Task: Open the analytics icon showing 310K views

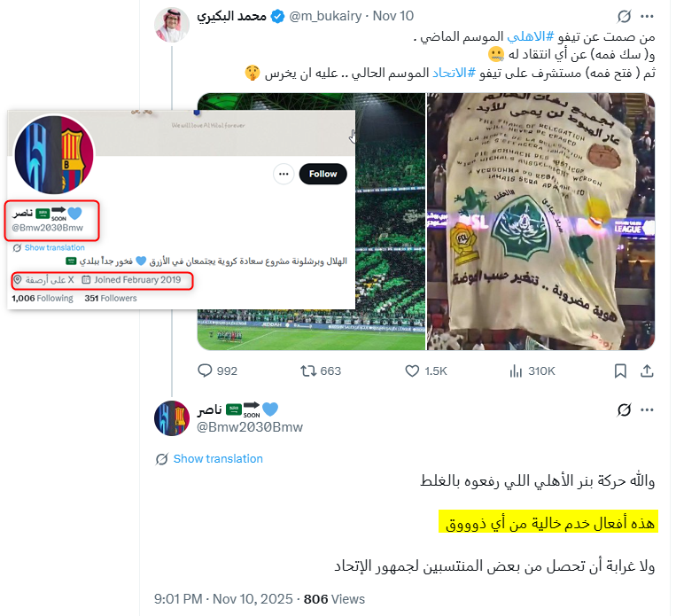Action: click(x=516, y=370)
